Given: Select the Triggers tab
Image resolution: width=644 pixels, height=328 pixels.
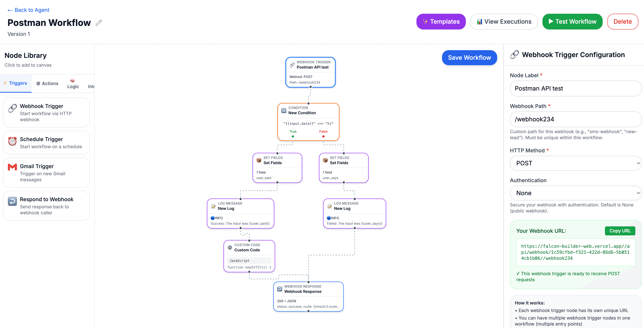Looking at the screenshot, I should (16, 83).
